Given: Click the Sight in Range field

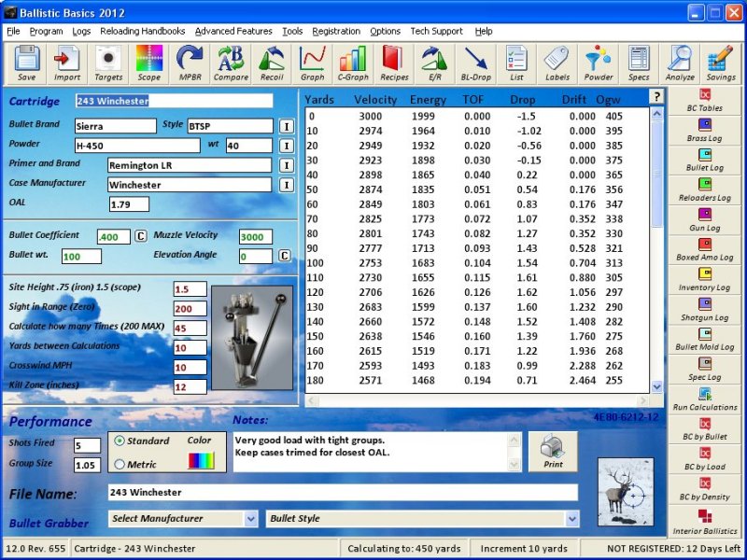Looking at the screenshot, I should 190,309.
